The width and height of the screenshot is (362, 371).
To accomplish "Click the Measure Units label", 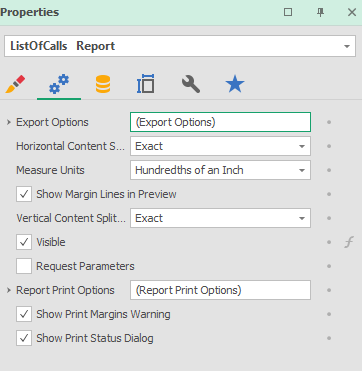I will pos(50,170).
